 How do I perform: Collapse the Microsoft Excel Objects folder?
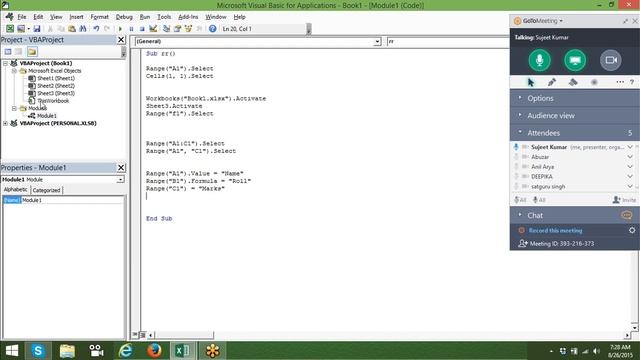14,71
